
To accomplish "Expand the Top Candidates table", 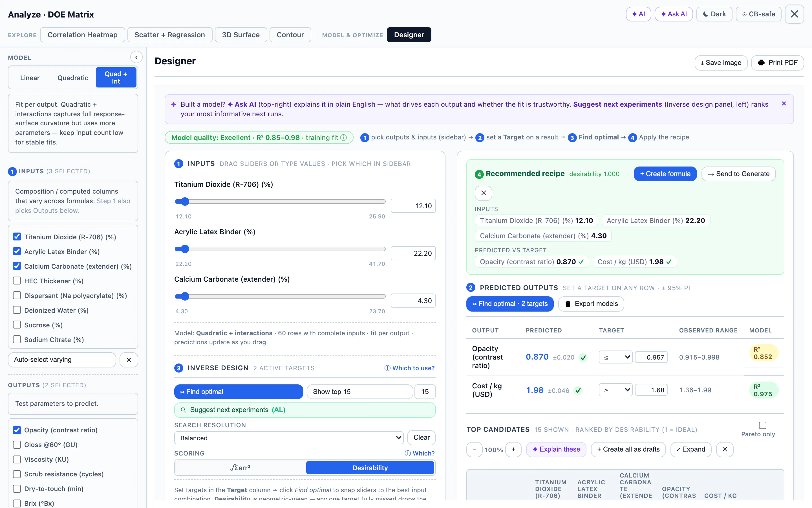I will (690, 449).
